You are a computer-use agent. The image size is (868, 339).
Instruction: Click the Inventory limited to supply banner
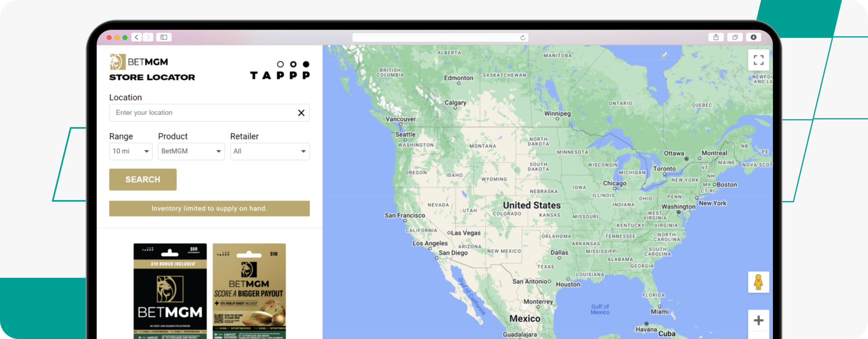(x=209, y=209)
